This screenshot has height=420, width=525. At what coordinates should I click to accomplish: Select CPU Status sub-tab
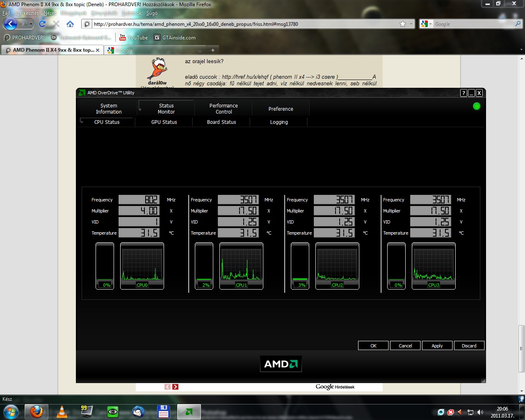point(107,122)
